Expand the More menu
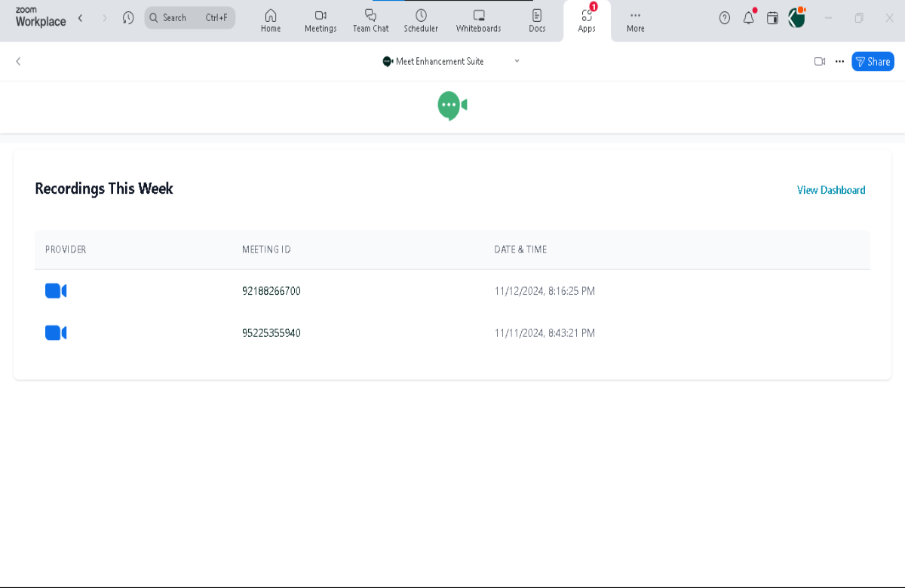 (635, 20)
